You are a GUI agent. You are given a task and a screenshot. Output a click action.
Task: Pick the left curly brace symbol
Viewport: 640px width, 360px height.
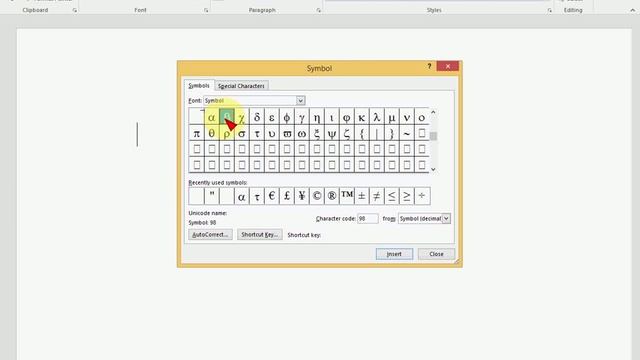tap(362, 133)
